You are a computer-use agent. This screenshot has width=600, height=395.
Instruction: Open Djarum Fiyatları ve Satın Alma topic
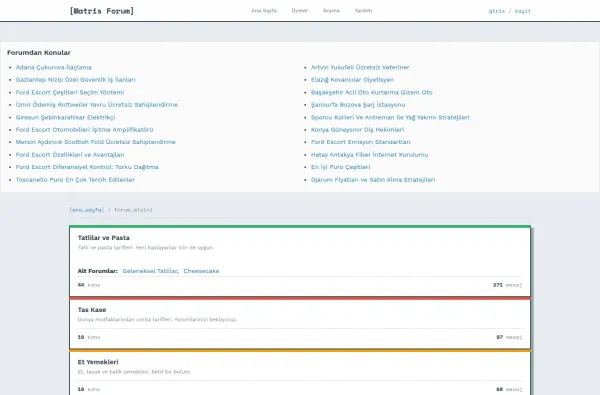coord(373,180)
